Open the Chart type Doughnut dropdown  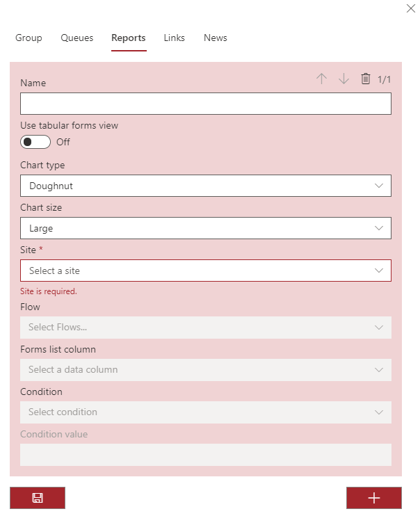point(206,186)
